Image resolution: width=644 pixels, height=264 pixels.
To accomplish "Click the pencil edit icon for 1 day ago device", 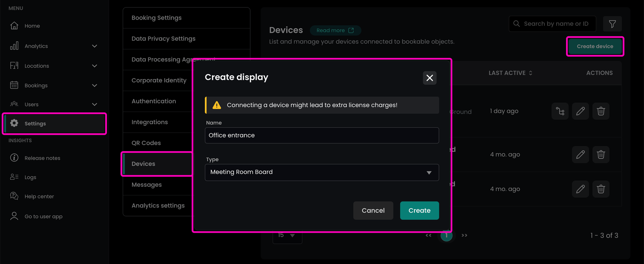I will coord(580,111).
